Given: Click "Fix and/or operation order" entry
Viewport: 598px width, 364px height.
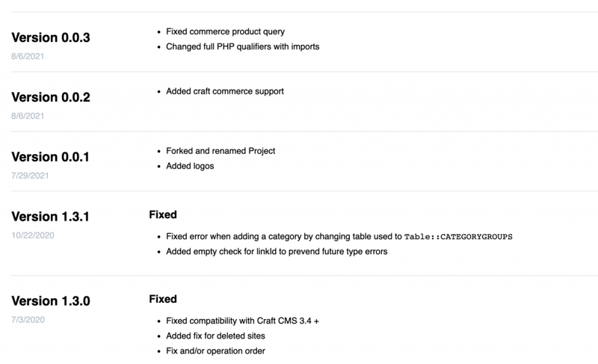Looking at the screenshot, I should pyautogui.click(x=215, y=351).
